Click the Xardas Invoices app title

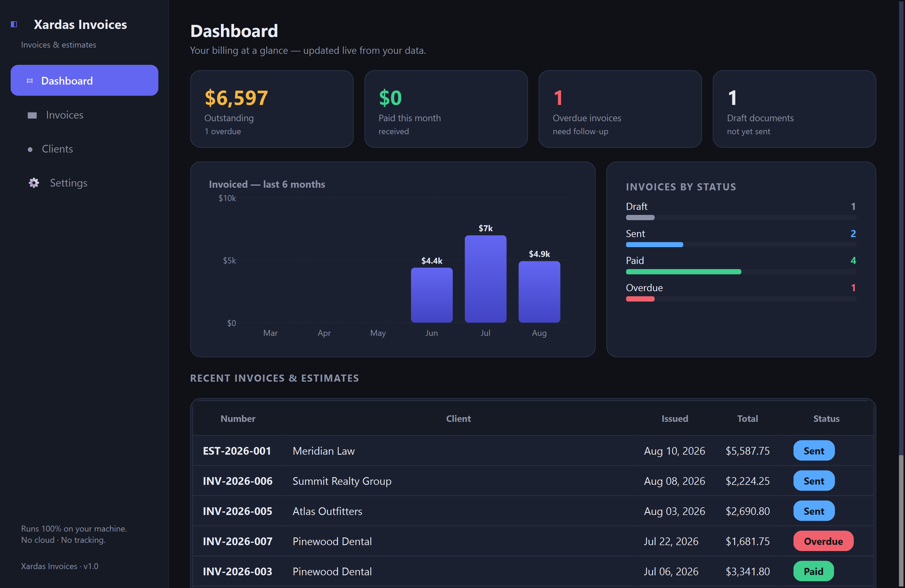click(80, 24)
